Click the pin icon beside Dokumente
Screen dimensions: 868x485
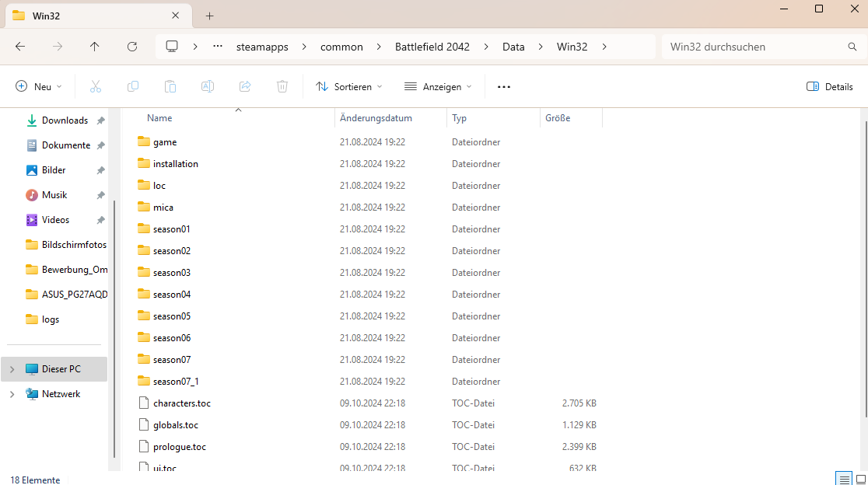[101, 145]
